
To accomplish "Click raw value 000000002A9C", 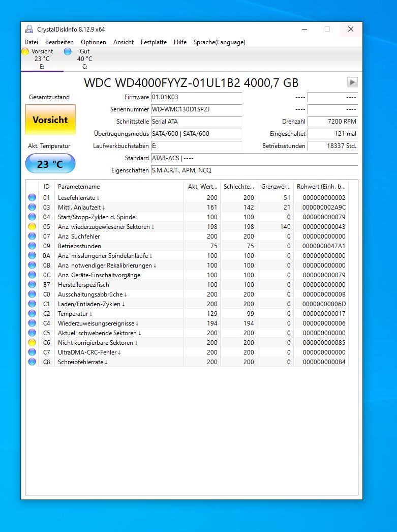I will click(x=324, y=208).
